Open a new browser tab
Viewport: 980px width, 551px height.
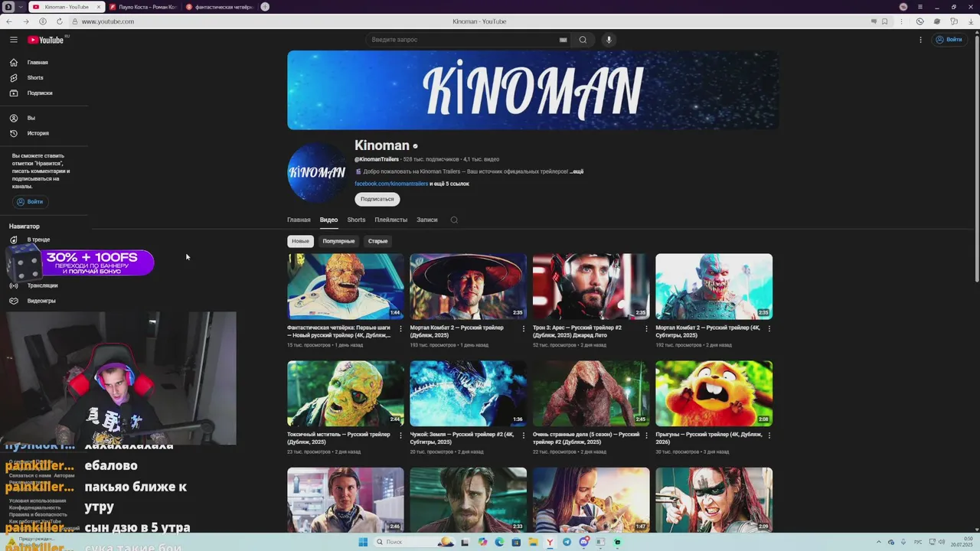click(265, 7)
